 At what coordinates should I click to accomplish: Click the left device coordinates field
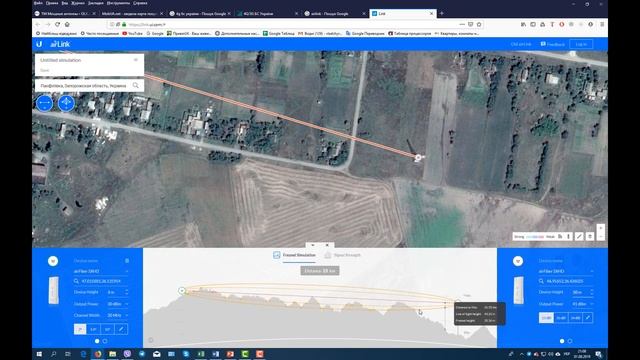pyautogui.click(x=101, y=281)
